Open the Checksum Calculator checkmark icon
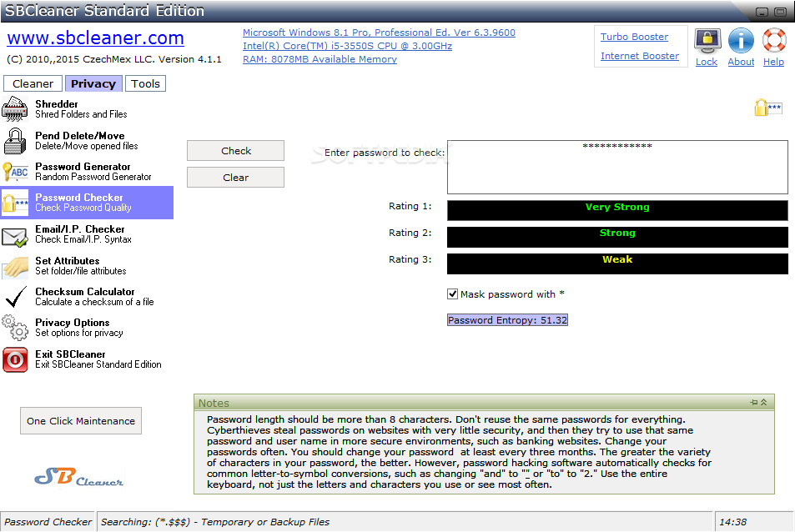Image resolution: width=795 pixels, height=532 pixels. 16,297
